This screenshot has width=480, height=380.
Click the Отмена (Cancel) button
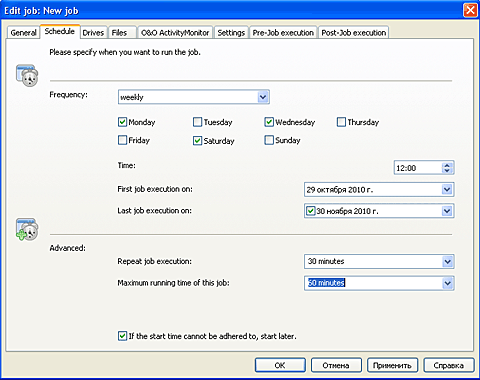click(336, 365)
